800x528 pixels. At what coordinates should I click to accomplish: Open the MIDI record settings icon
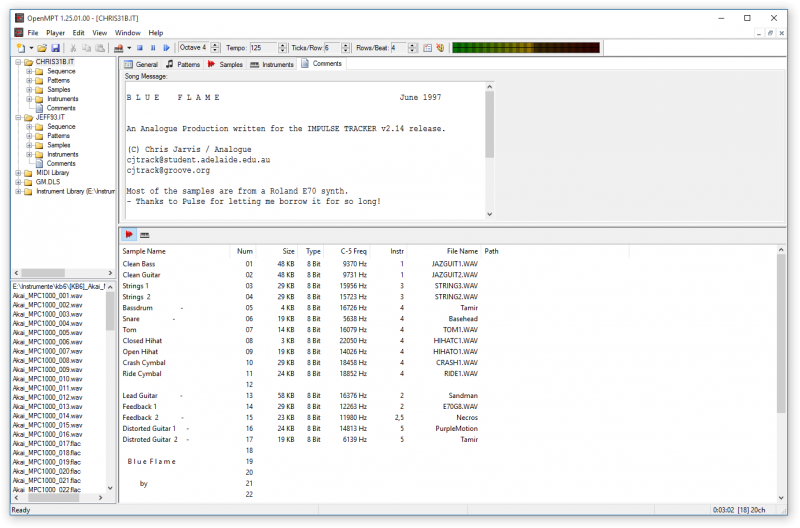pos(428,48)
